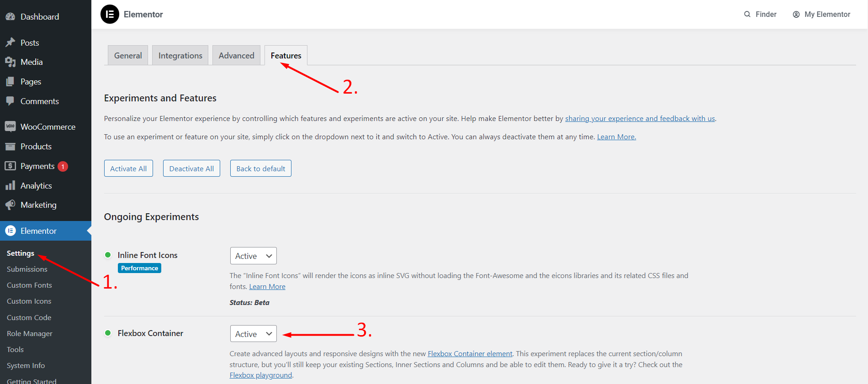868x384 pixels.
Task: Open Getting Started submenu item
Action: tap(32, 380)
